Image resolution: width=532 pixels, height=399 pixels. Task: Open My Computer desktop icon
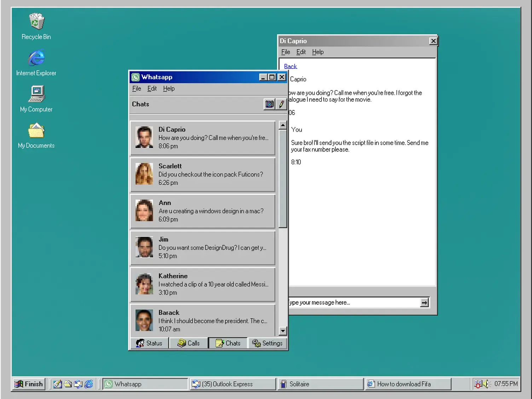coord(36,94)
